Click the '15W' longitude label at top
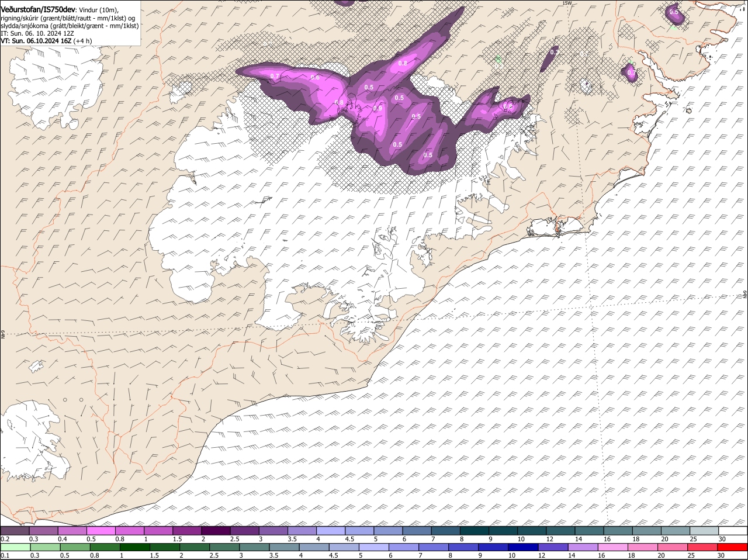Viewport: 748px width, 560px height. point(566,3)
